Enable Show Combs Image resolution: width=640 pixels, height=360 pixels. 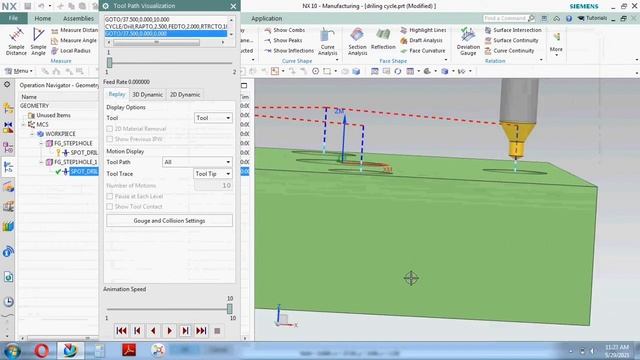click(x=284, y=30)
